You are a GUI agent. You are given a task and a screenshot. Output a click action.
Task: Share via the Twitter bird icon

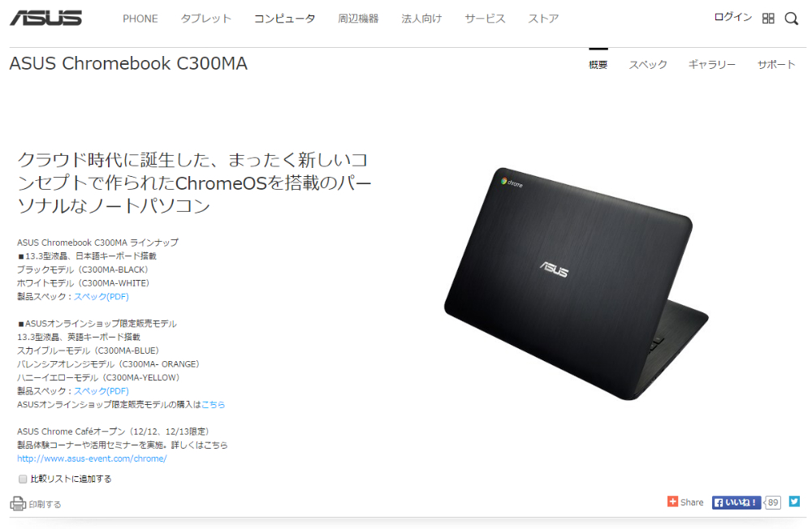click(794, 501)
